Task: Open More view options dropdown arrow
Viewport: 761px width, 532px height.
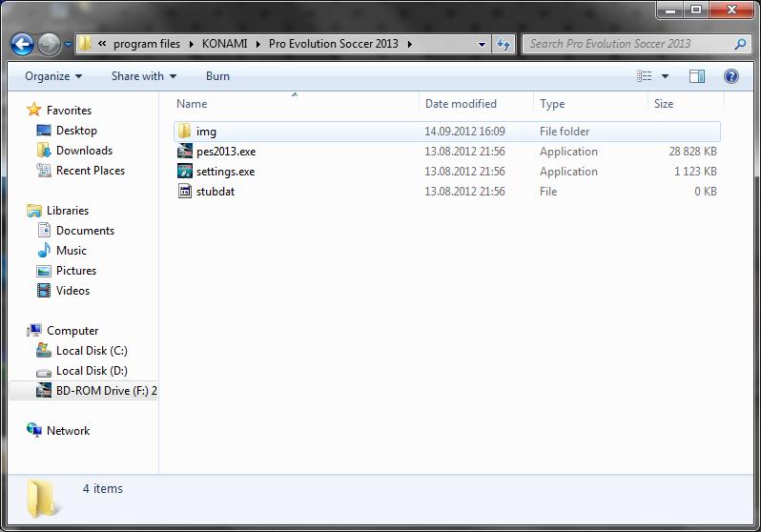Action: pos(665,76)
